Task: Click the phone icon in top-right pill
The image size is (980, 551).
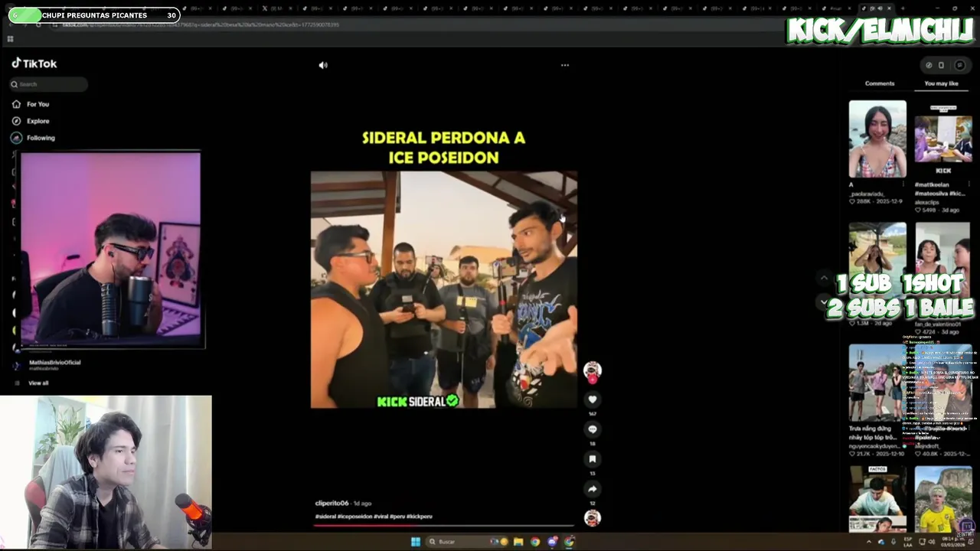Action: click(941, 65)
